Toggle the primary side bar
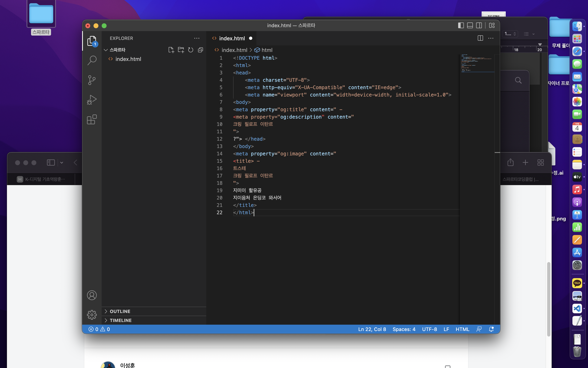 [461, 25]
